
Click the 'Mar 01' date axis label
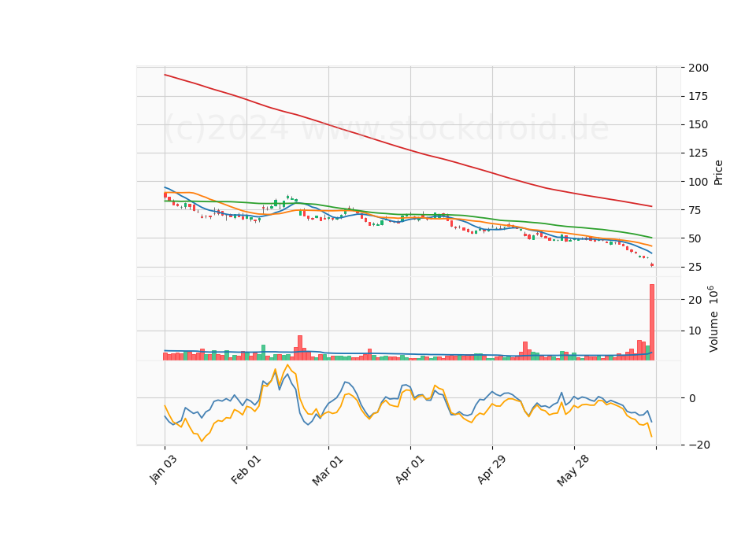pos(328,471)
